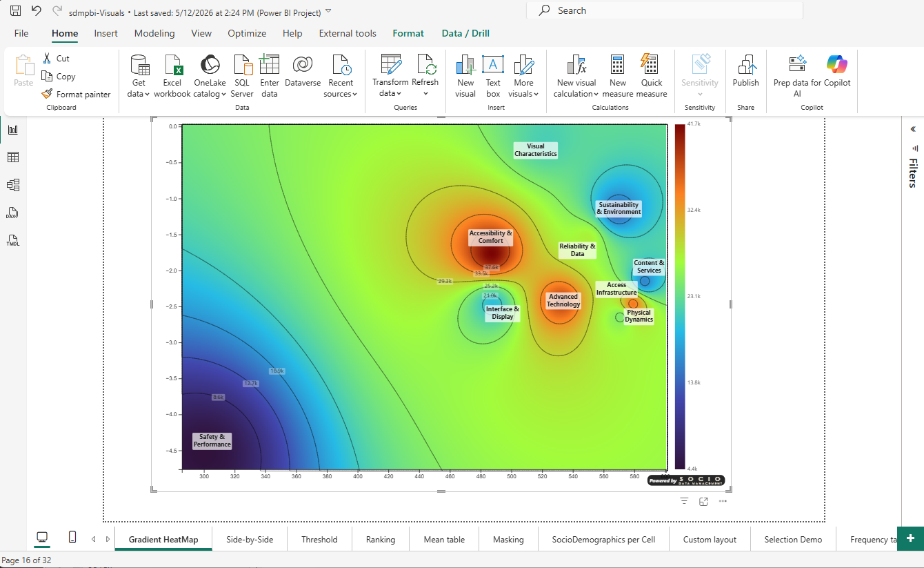Undo the last action
924x568 pixels.
pos(37,11)
